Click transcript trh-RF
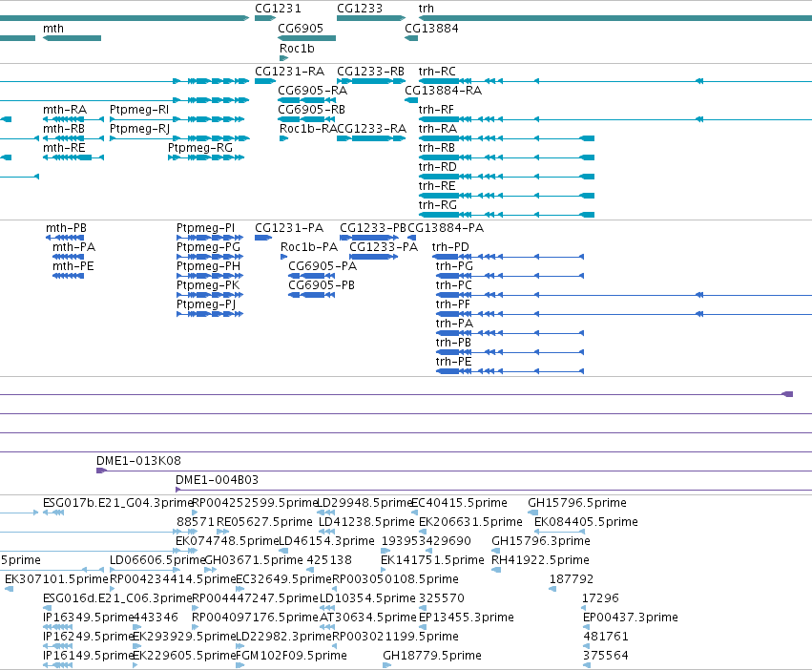Viewport: 812px width, 670px height. pos(615,119)
